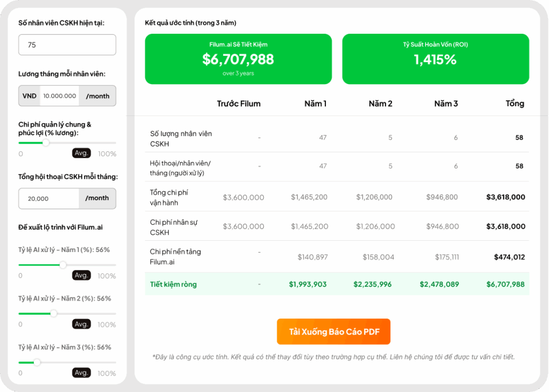Click the /month suffix of the salary field
The image size is (549, 392).
coord(98,96)
